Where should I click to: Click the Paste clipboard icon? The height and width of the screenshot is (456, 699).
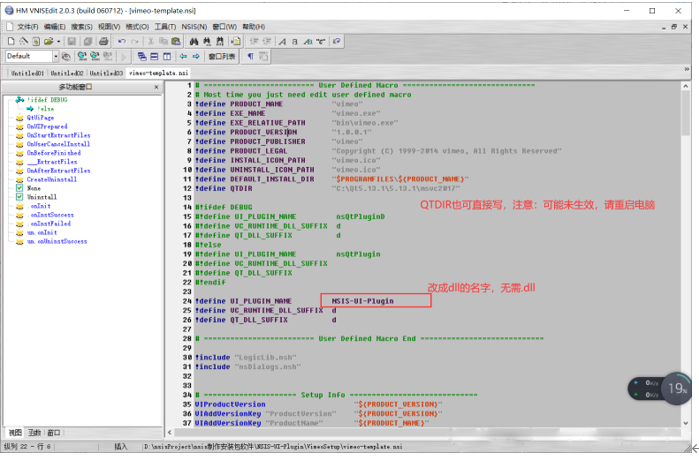176,41
